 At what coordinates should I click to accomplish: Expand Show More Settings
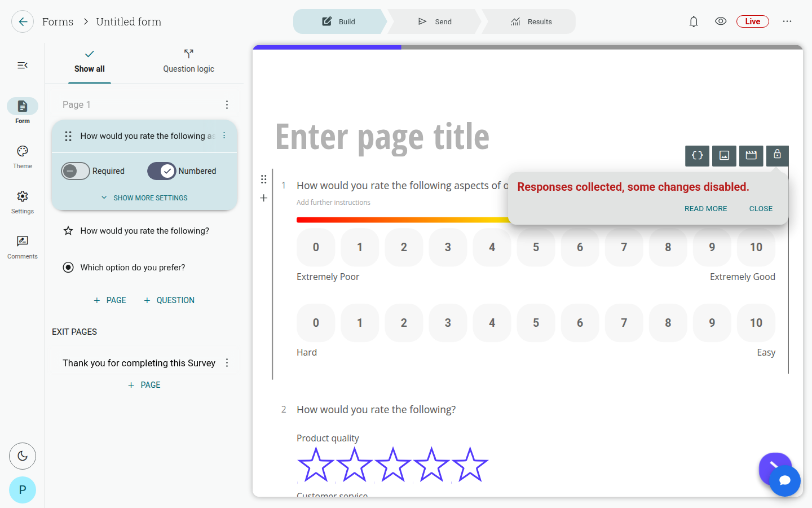(x=144, y=198)
